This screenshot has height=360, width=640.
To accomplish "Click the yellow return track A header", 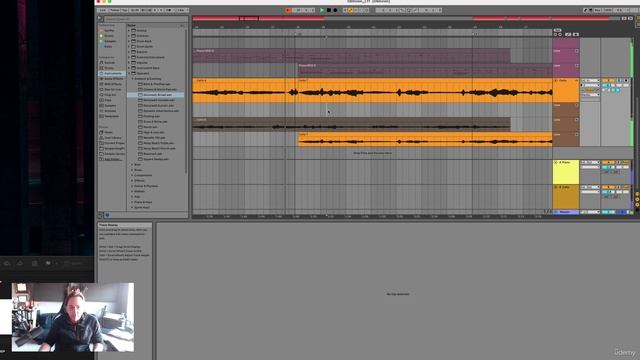I will [x=567, y=172].
